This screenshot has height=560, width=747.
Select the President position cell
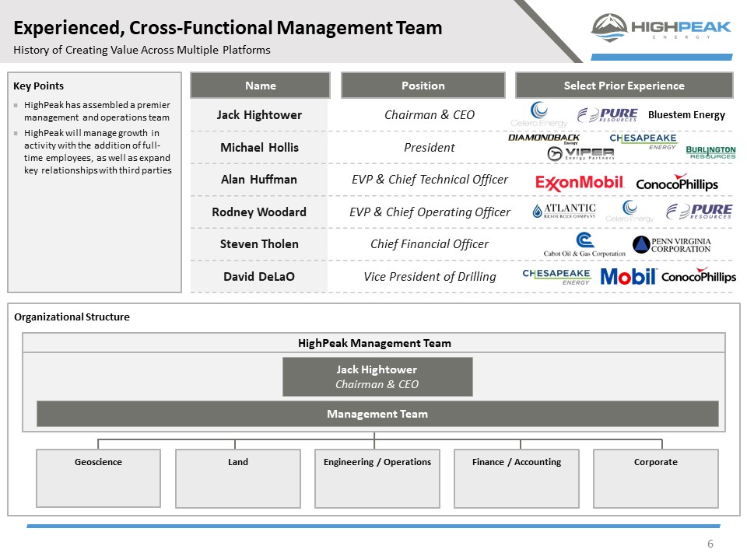pos(430,148)
